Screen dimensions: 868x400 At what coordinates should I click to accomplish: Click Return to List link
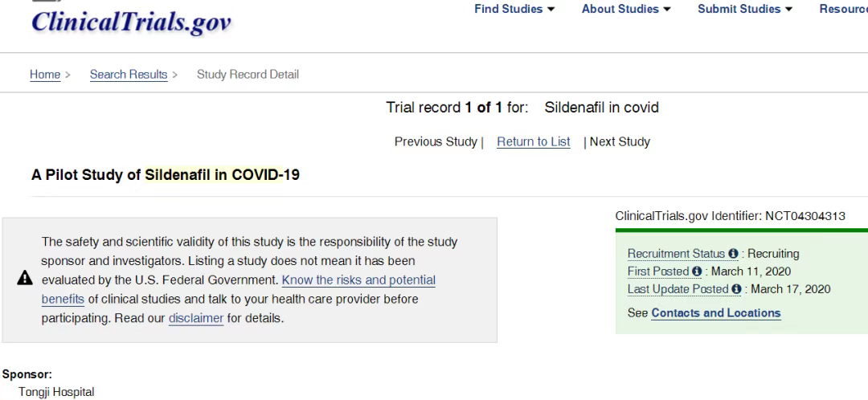pos(533,141)
